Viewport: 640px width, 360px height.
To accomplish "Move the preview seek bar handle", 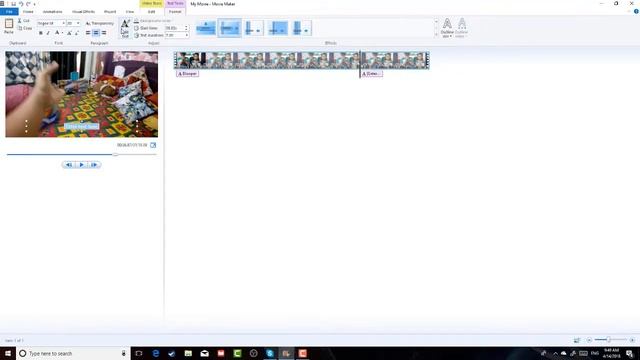I will 115,155.
